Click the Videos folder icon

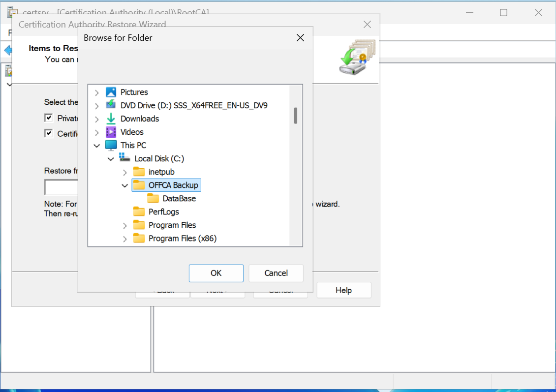111,132
